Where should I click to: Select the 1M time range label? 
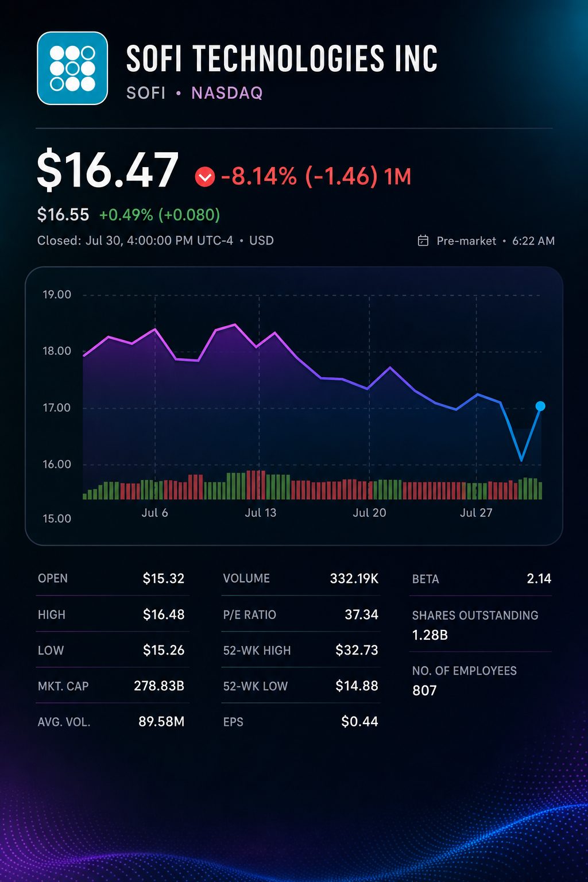398,177
